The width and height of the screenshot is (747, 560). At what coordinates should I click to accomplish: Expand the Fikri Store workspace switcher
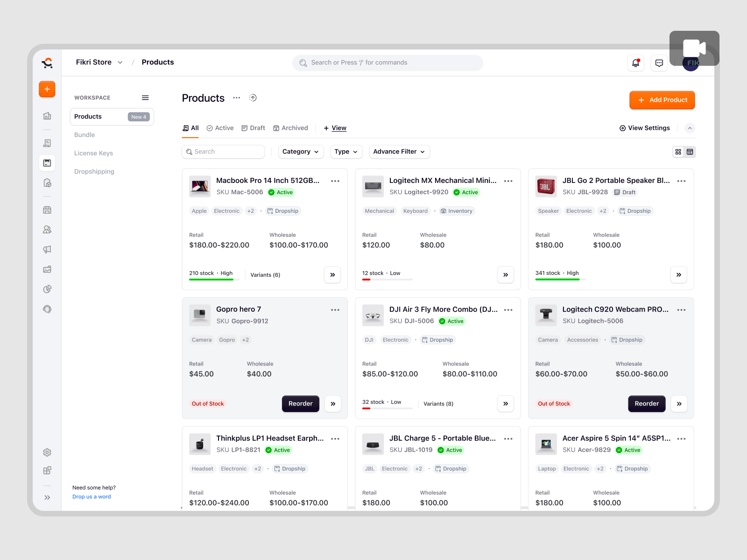click(x=99, y=62)
